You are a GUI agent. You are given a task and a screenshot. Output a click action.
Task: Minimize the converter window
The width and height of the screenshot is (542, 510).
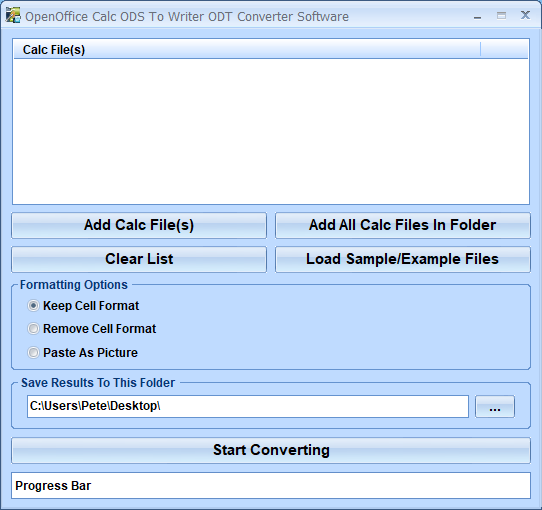[x=478, y=16]
